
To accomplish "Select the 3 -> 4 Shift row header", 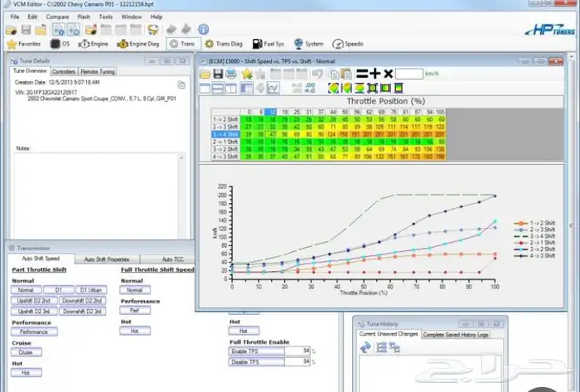I will click(226, 133).
